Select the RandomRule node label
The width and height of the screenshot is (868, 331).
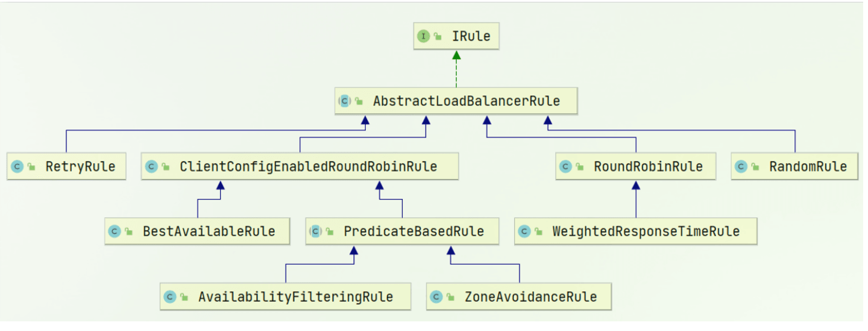808,167
